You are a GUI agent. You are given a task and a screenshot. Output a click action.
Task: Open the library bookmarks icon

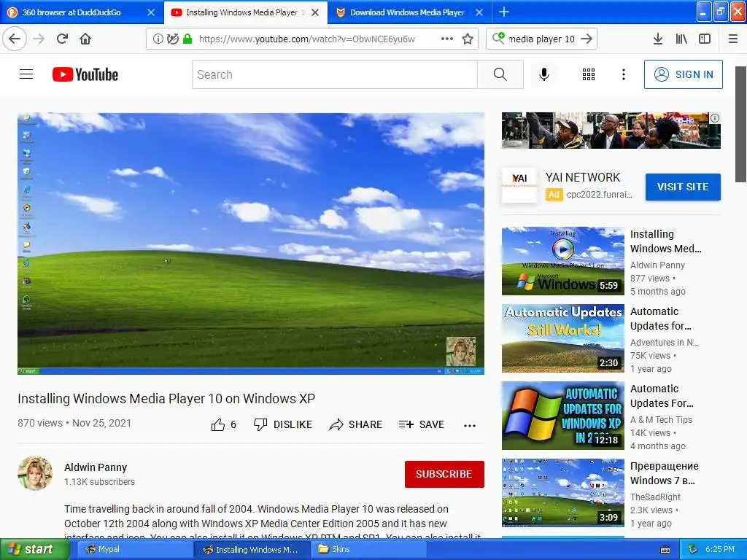681,39
